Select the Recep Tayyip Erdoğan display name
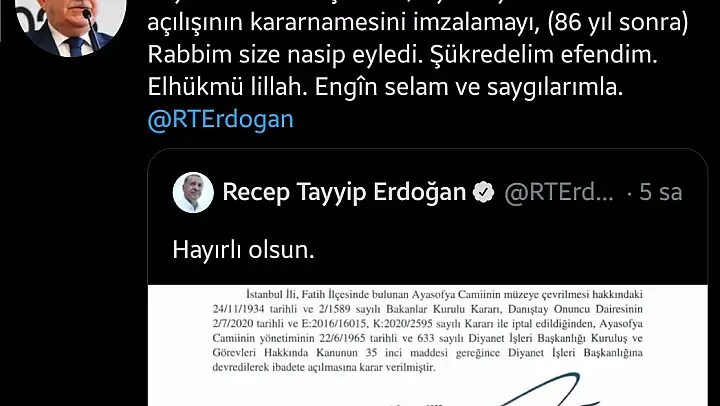This screenshot has width=720, height=406. [x=344, y=192]
